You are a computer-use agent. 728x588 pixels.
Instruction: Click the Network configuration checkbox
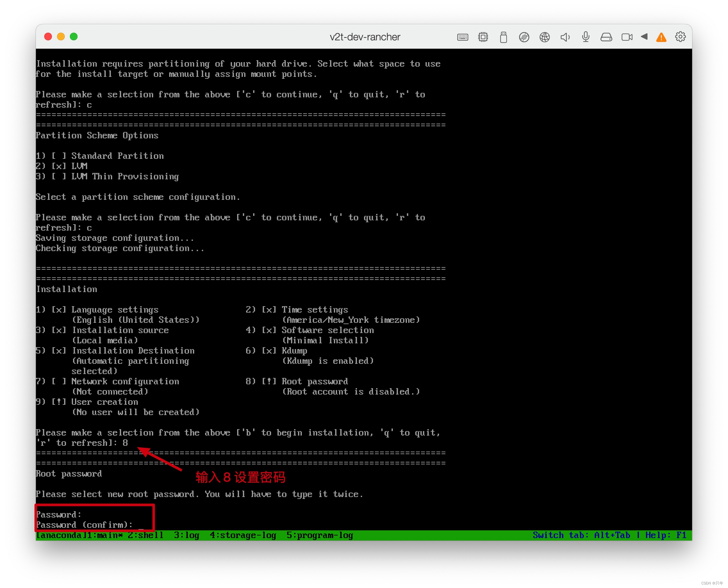point(59,381)
